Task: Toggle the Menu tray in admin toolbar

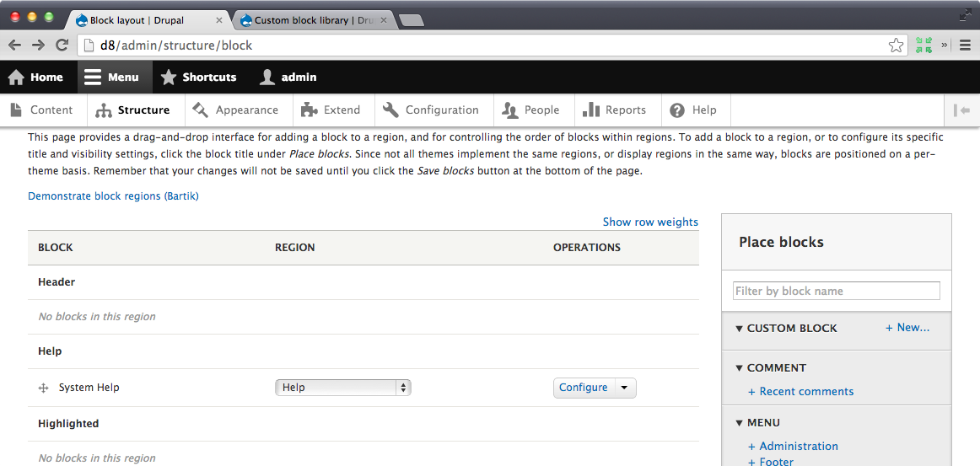Action: 115,78
